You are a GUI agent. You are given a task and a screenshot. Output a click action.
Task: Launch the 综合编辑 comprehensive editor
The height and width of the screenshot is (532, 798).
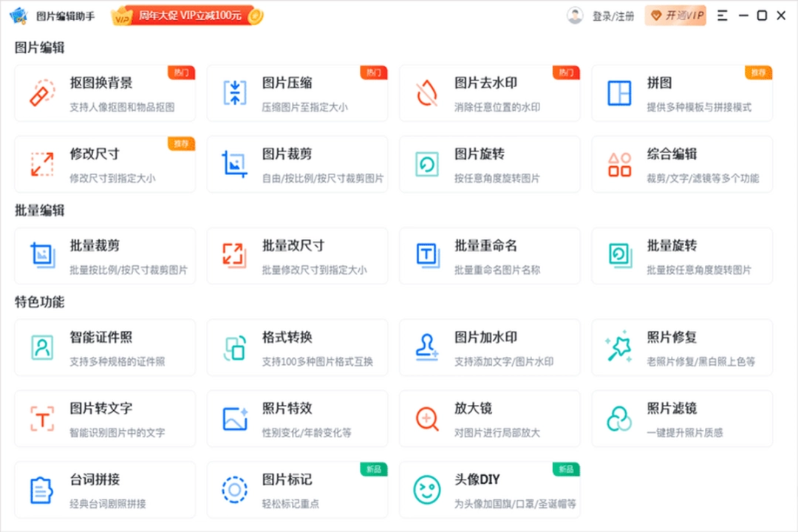point(682,164)
